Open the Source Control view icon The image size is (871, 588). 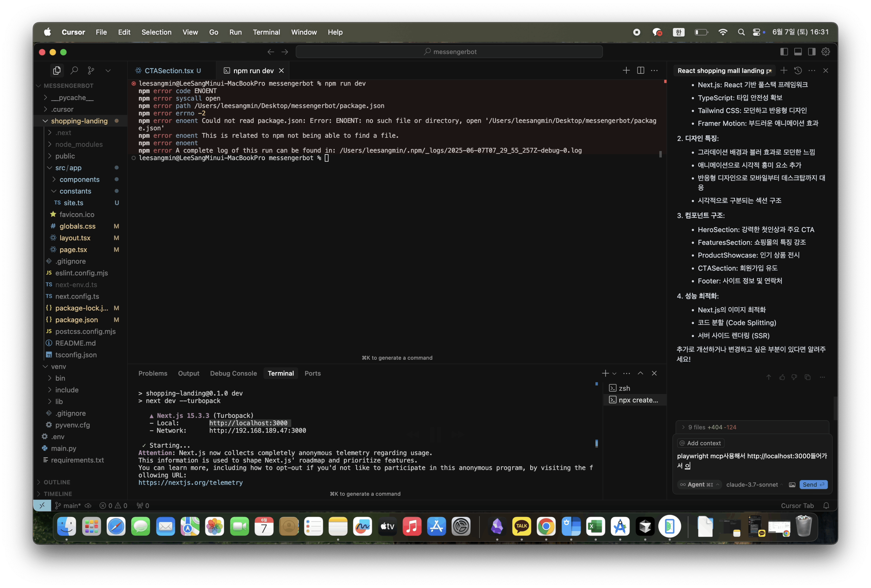click(x=91, y=70)
